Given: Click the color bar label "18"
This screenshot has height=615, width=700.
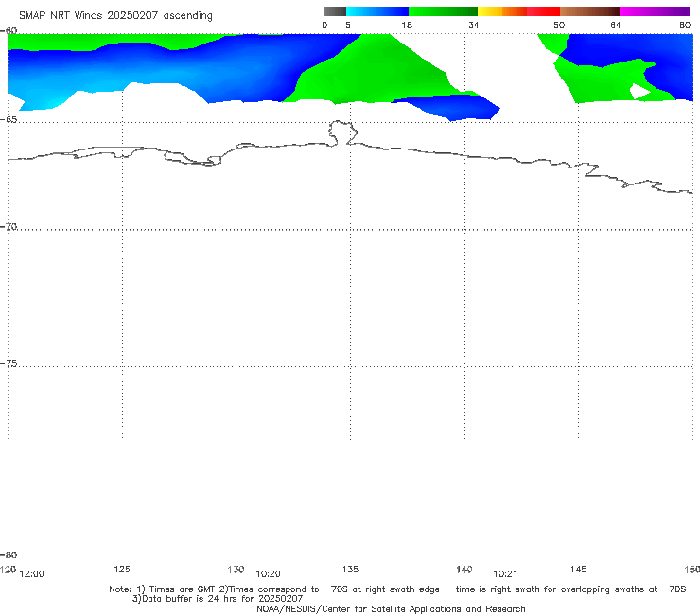Looking at the screenshot, I should point(407,25).
